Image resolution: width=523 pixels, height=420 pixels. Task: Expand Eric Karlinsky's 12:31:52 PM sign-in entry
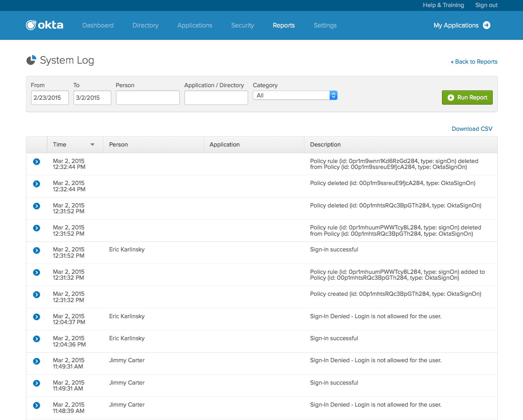[37, 251]
